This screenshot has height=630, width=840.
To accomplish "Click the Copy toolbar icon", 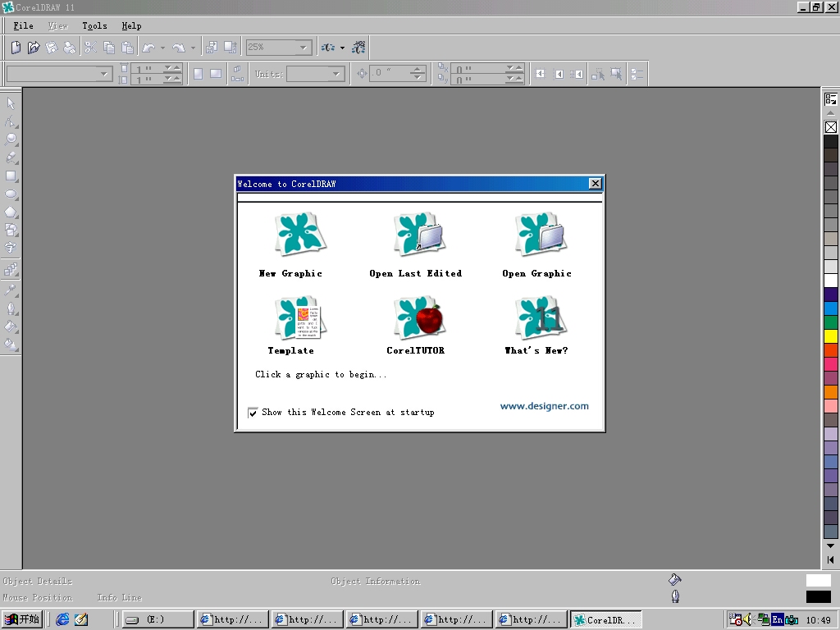I will pos(109,48).
